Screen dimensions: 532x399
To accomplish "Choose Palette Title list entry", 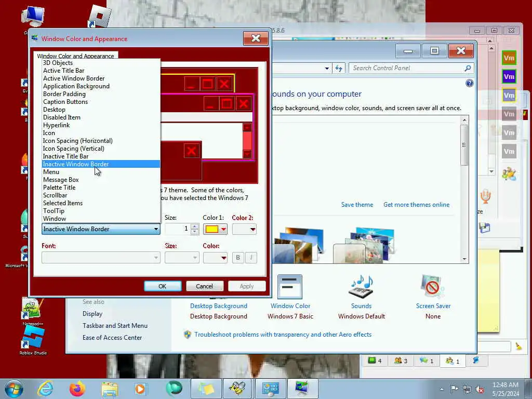I will coord(101,188).
